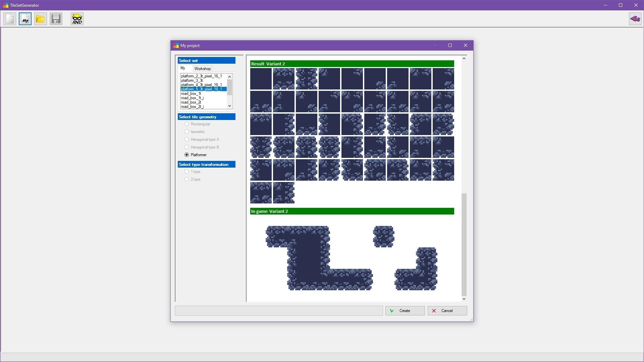The height and width of the screenshot is (362, 644).
Task: Select the Platformer geometry radio button
Action: [x=187, y=155]
